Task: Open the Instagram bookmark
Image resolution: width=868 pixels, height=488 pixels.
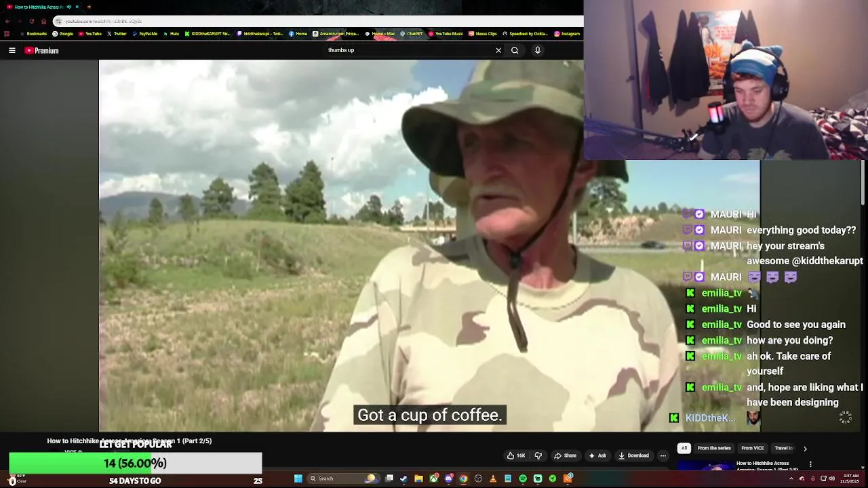Action: (567, 34)
